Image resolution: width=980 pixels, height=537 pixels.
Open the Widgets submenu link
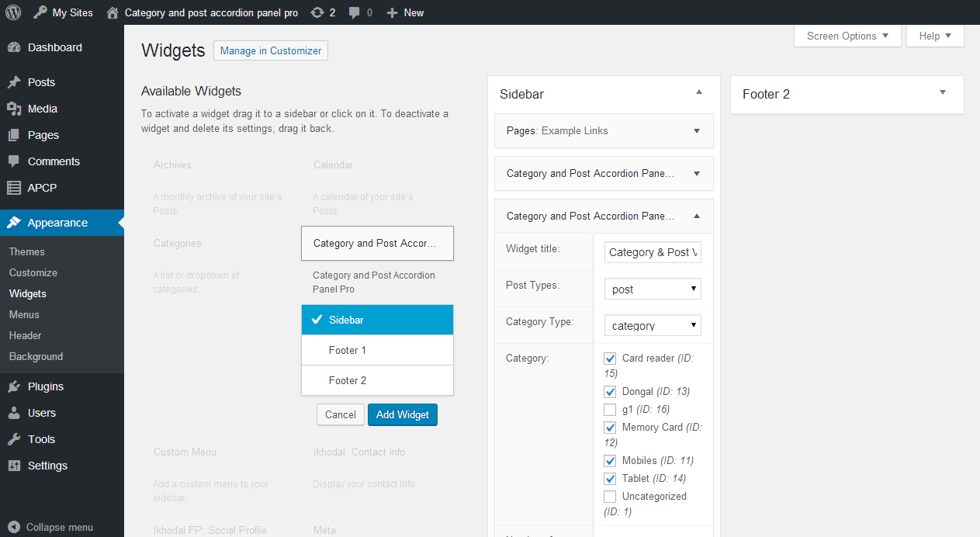click(x=28, y=293)
